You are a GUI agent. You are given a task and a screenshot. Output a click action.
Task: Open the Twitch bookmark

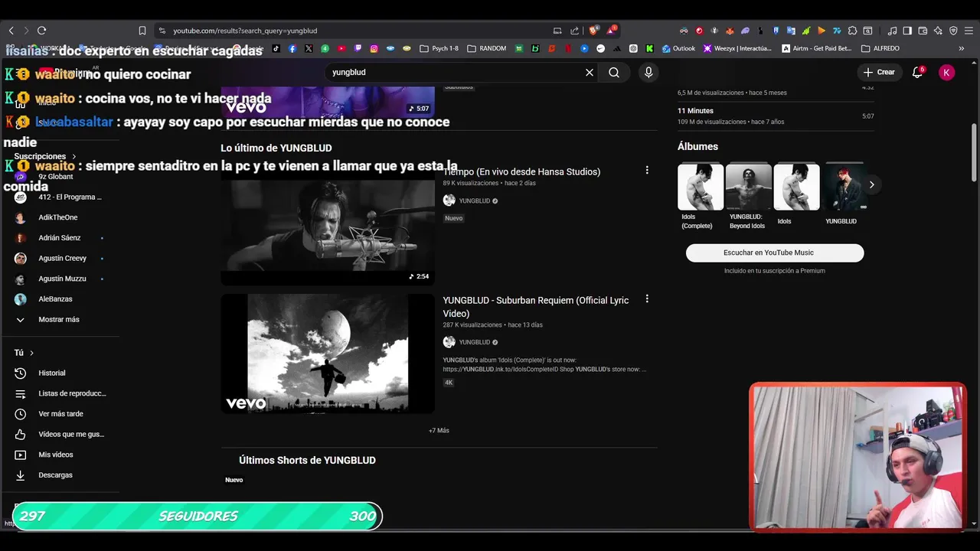(358, 48)
